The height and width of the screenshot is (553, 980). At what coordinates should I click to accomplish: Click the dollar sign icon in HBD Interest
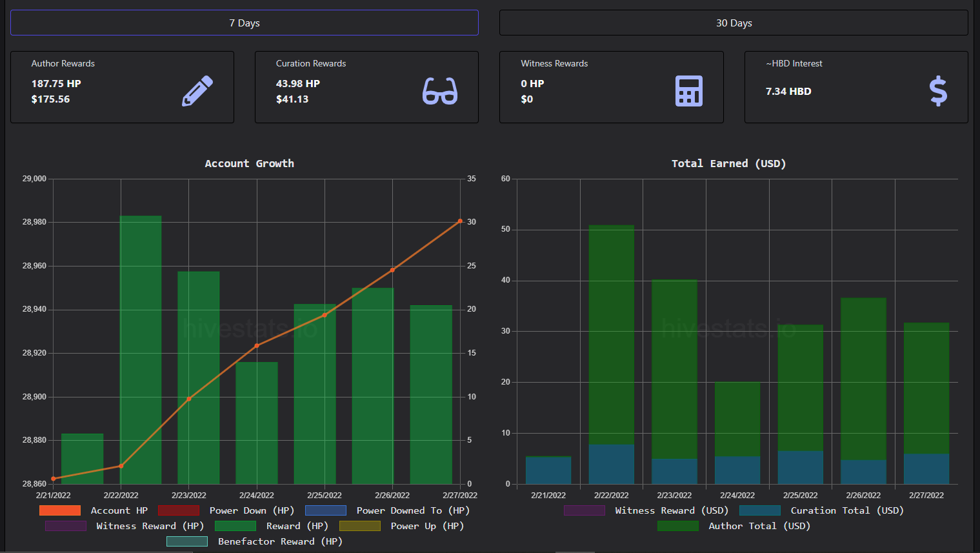[x=938, y=91]
